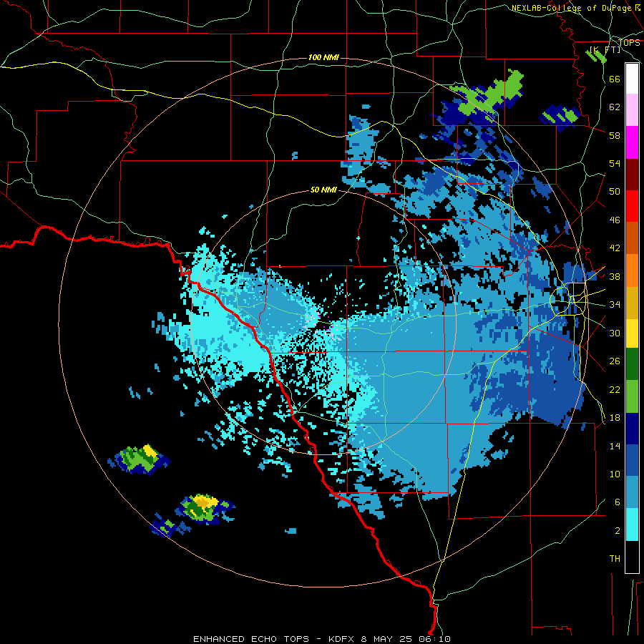644x644 pixels.
Task: Click the TOPS legend title
Action: point(629,42)
